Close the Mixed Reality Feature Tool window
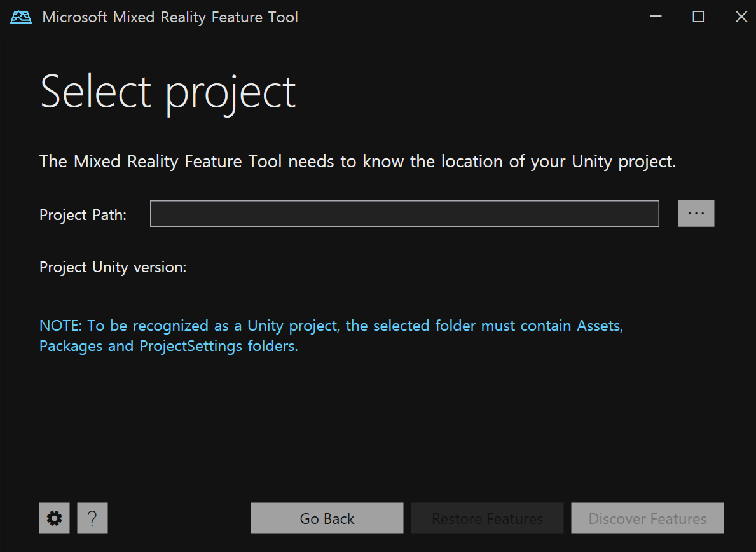Image resolution: width=756 pixels, height=552 pixels. 741,17
